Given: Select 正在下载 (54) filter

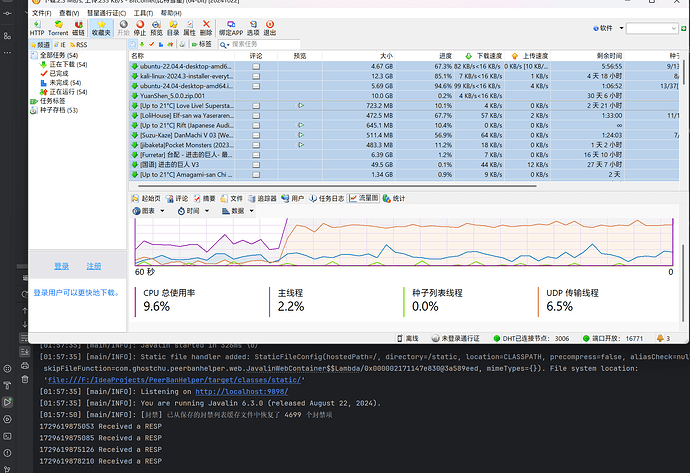Looking at the screenshot, I should [x=63, y=64].
